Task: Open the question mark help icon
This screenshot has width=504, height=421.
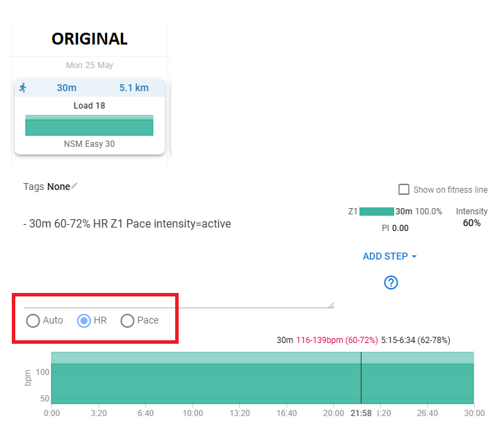Action: point(391,283)
